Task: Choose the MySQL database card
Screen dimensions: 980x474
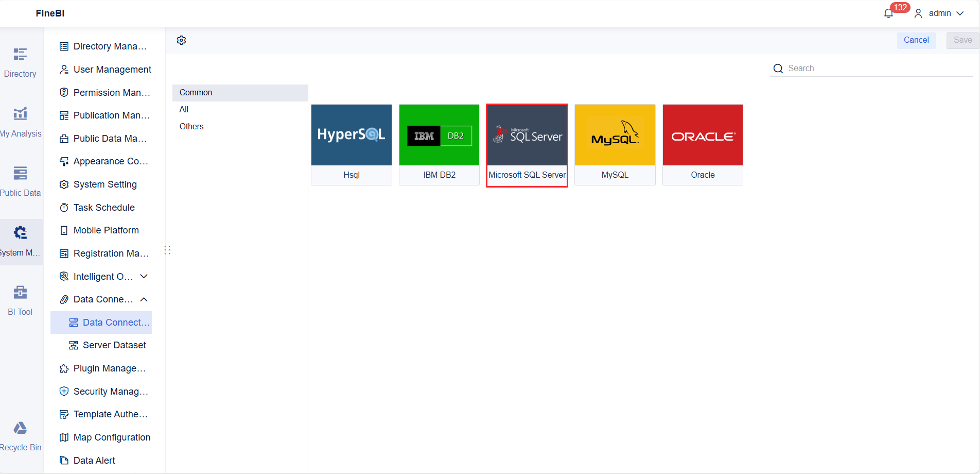Action: point(615,145)
